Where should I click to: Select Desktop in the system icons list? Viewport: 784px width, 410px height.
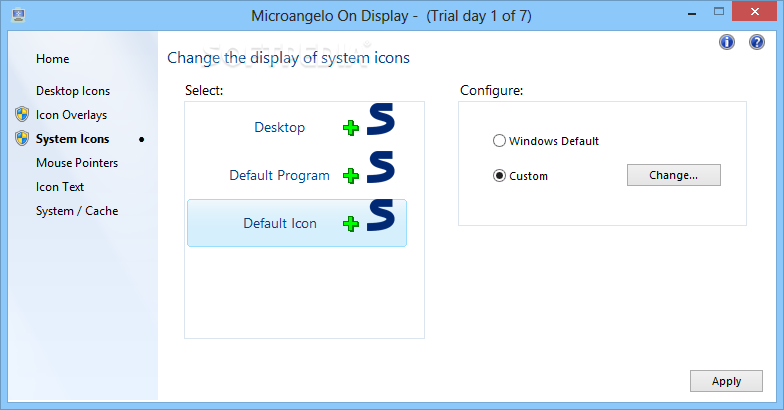point(280,127)
